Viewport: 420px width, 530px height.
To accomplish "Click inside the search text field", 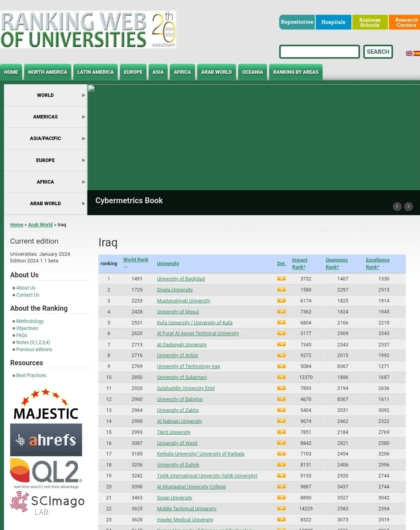I will click(320, 52).
